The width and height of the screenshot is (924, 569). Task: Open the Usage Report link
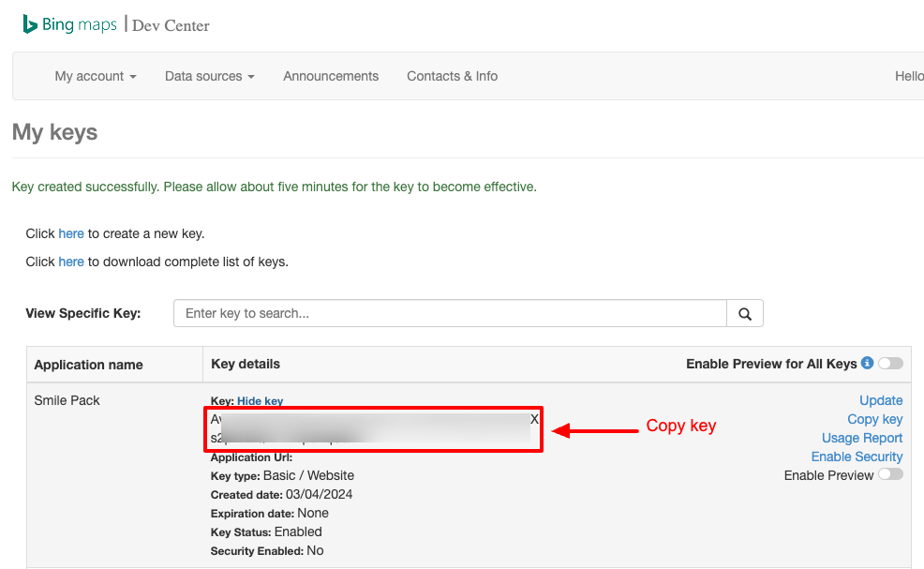[862, 438]
